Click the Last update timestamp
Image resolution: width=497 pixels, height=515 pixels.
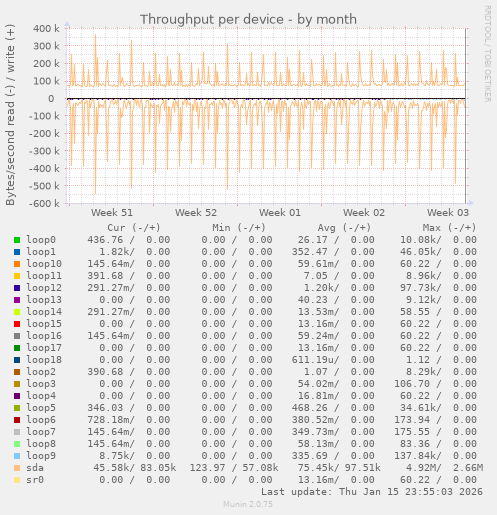[x=372, y=492]
